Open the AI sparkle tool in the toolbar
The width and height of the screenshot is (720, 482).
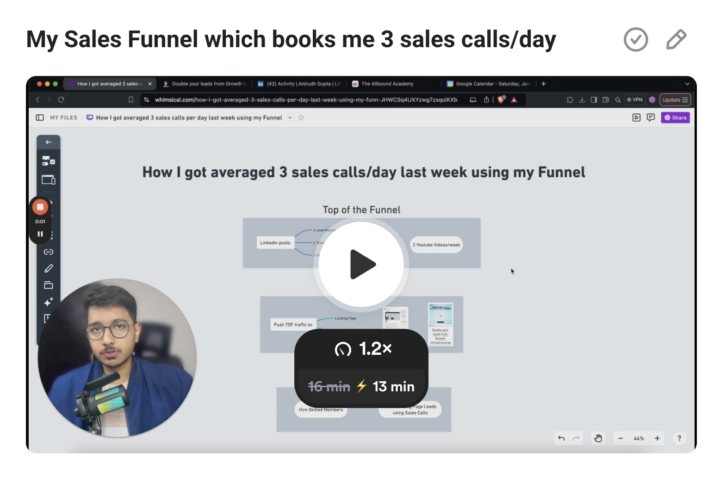48,302
